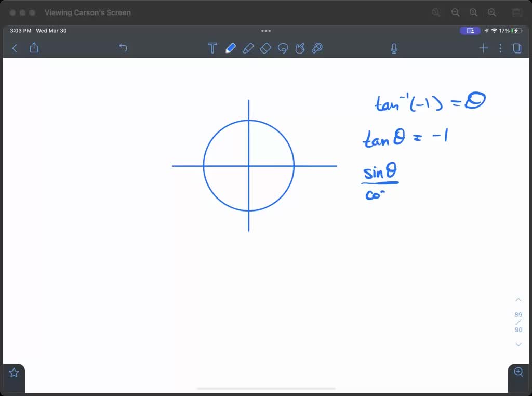Enable the zoom-in magnifier at bottom right
The width and height of the screenshot is (532, 396).
tap(518, 372)
